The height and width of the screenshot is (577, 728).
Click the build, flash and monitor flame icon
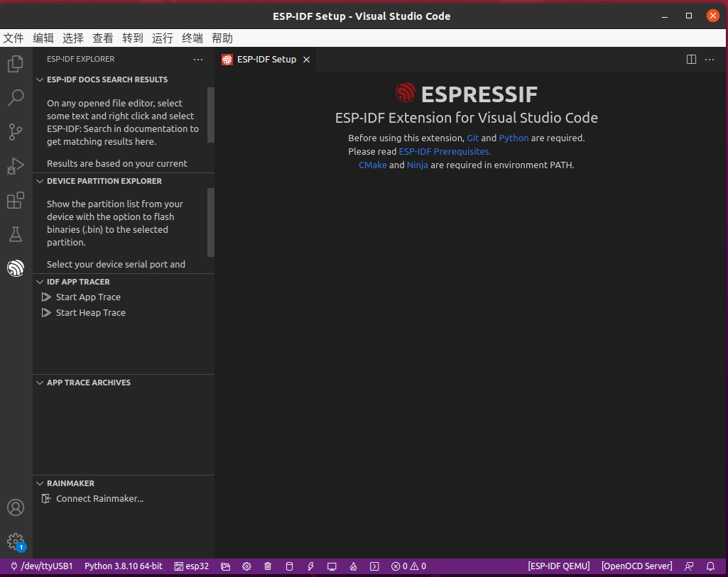click(353, 566)
